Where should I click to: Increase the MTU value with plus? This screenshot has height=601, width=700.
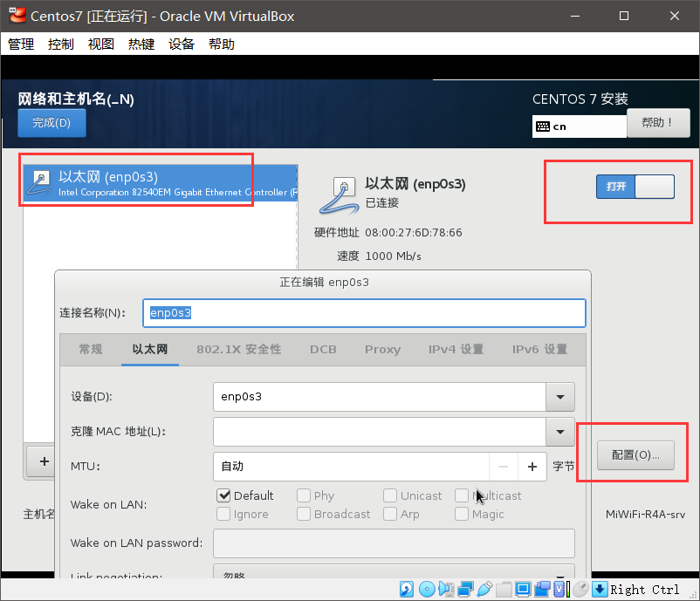[x=532, y=467]
